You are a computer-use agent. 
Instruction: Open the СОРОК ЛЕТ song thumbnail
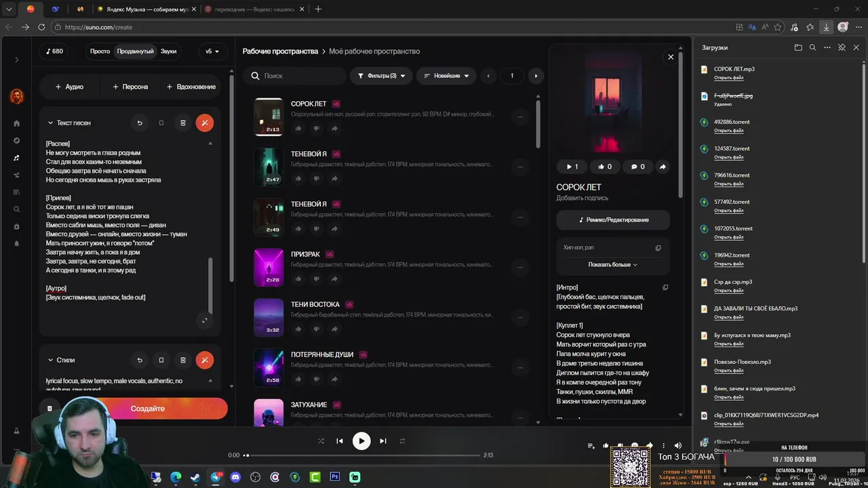(x=269, y=117)
